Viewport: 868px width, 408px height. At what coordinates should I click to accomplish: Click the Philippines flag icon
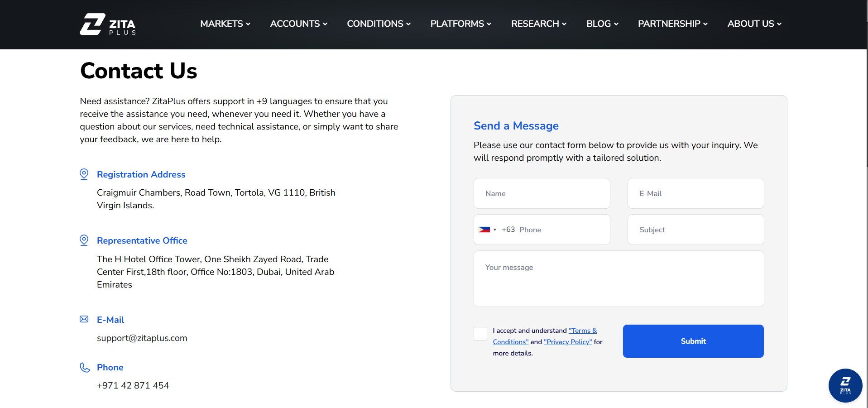484,230
